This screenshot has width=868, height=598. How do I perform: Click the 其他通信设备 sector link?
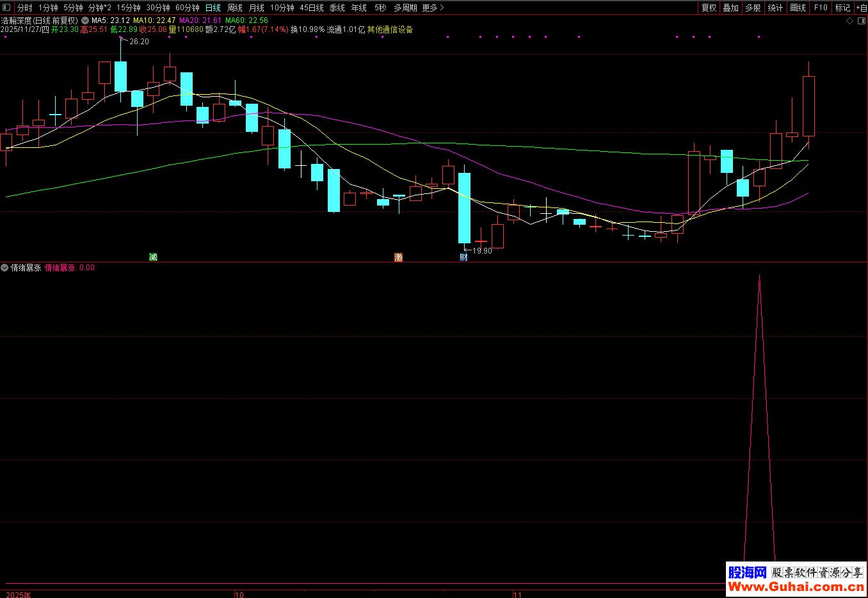[390, 29]
